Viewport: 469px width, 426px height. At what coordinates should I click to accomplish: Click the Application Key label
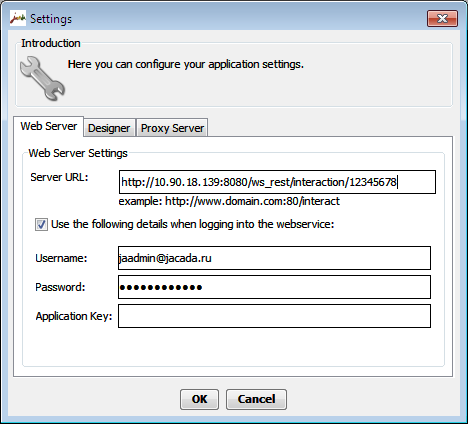tap(74, 316)
